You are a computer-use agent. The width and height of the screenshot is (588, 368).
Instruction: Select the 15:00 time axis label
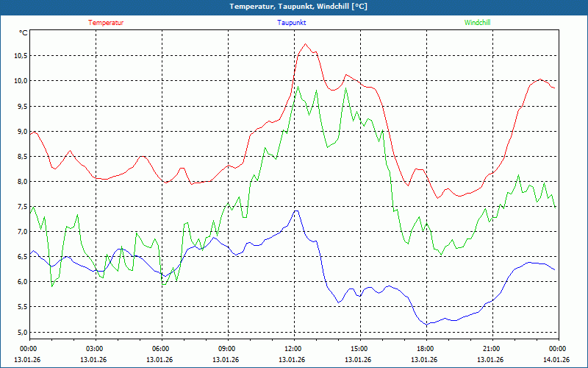pyautogui.click(x=359, y=349)
